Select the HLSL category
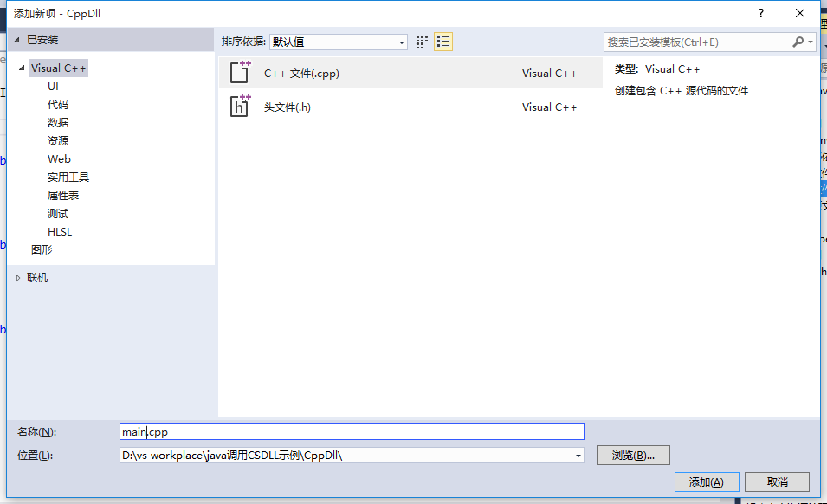 (60, 232)
